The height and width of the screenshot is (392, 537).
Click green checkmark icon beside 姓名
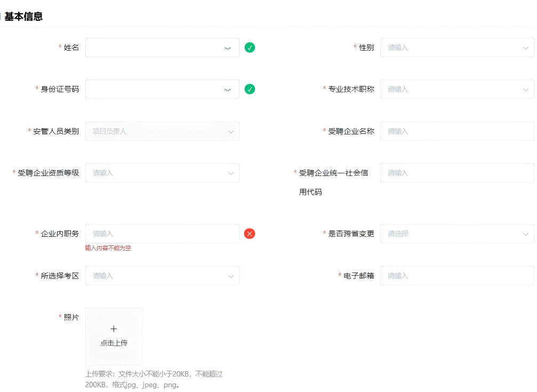point(250,47)
